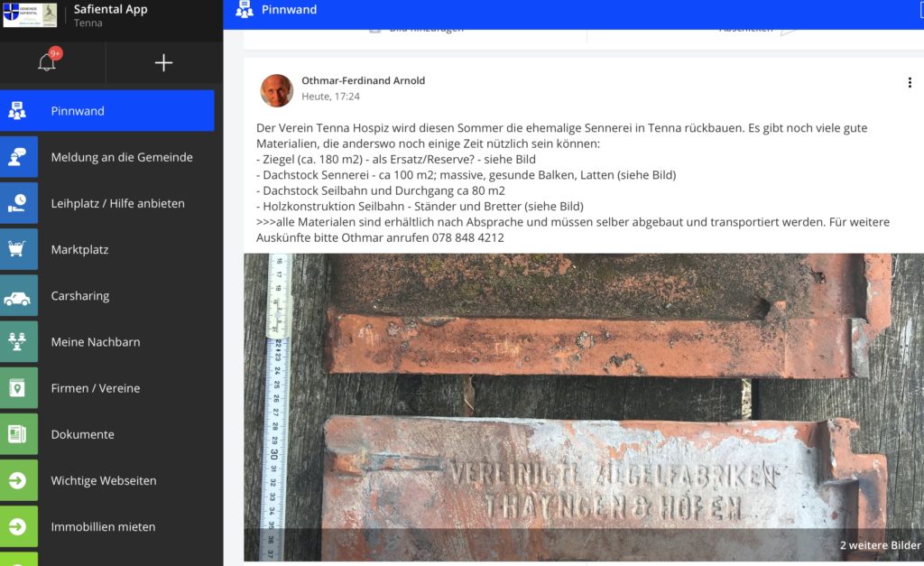
Task: Open Othmar-Ferdinand Arnold's profile avatar
Action: pyautogui.click(x=277, y=90)
